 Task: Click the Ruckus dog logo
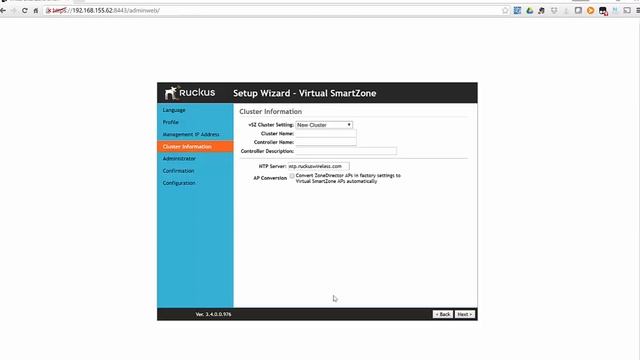coord(171,93)
